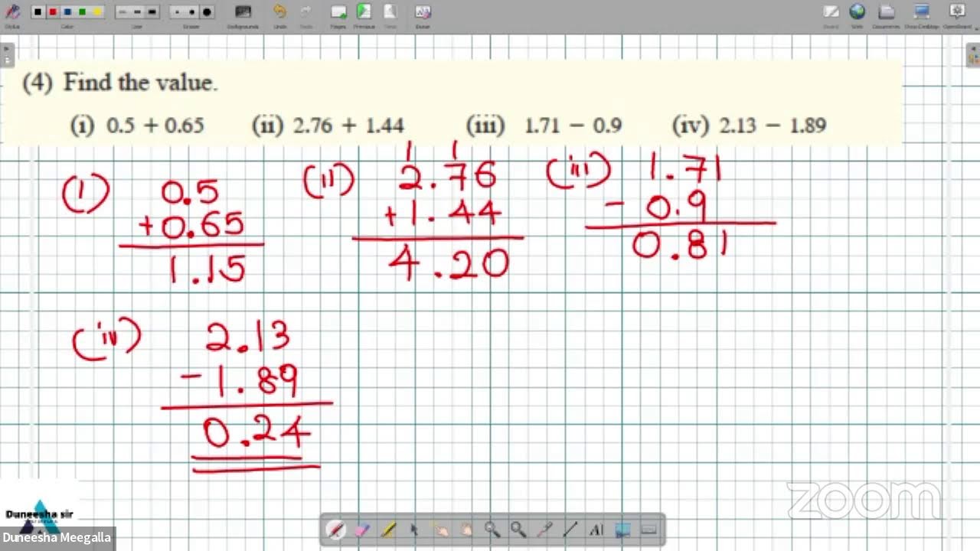Select the Pen tool in stylus palette
980x551 pixels.
(336, 530)
